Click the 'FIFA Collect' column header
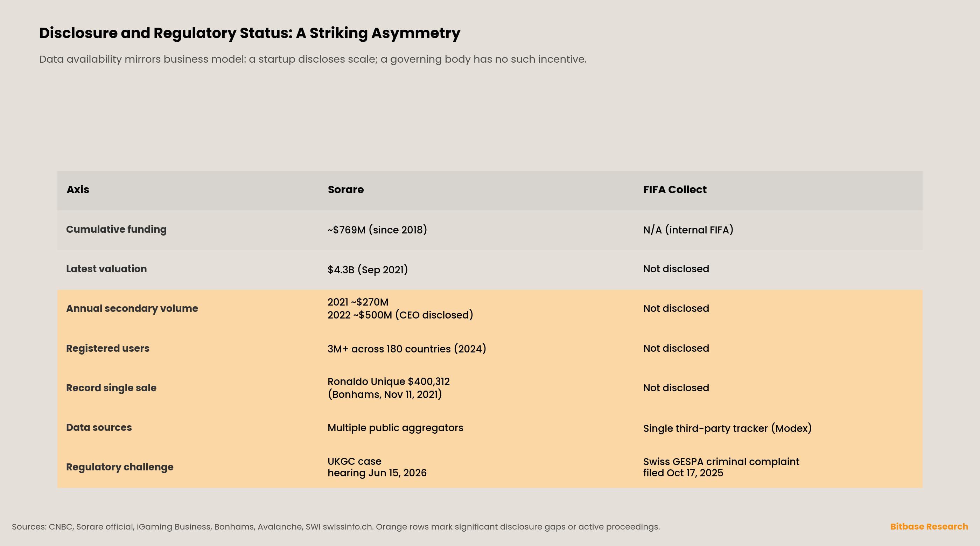980x546 pixels. [674, 189]
